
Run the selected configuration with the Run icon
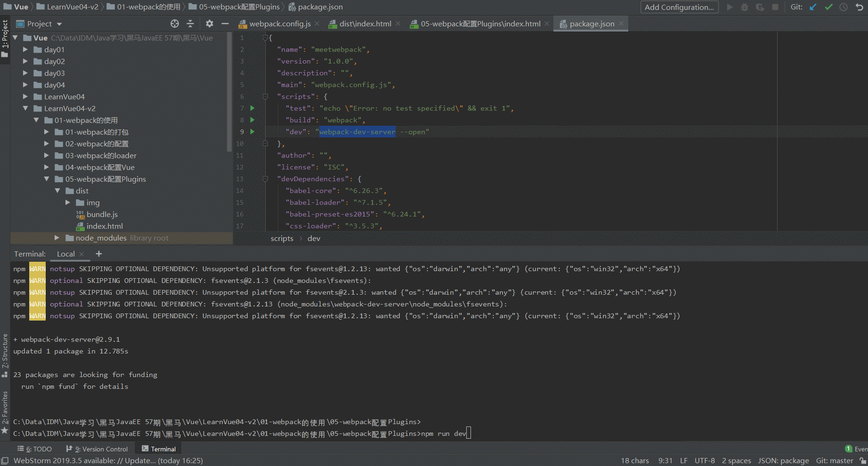point(730,7)
